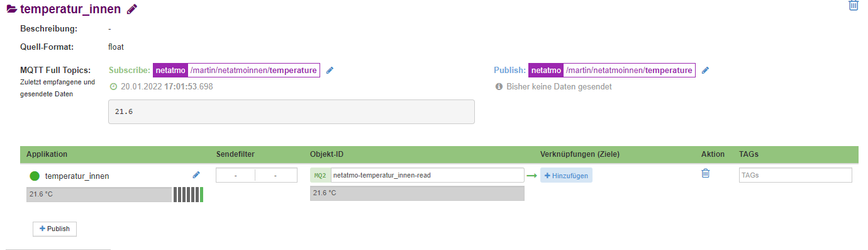Click the second Sendefilter input box
Viewport: 868px width, 250px height.
coord(276,176)
